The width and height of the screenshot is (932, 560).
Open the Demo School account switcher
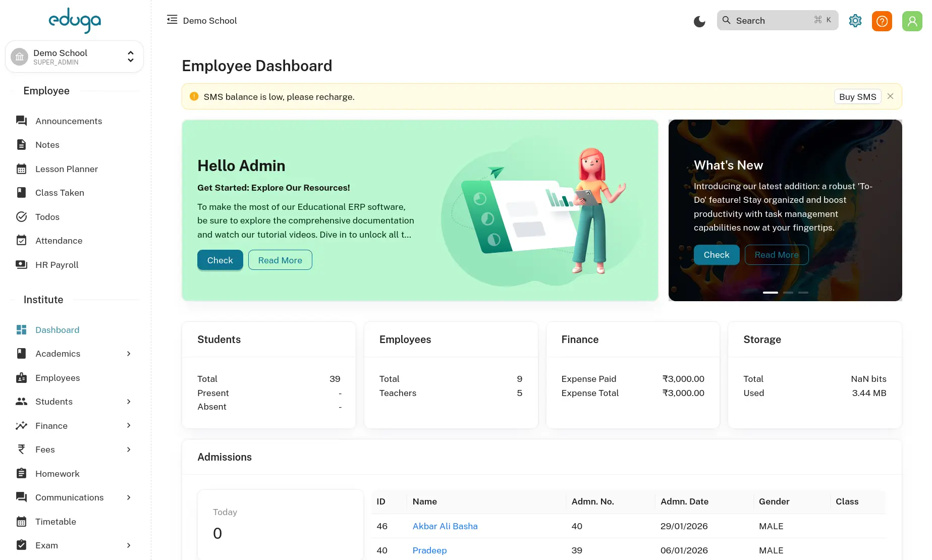point(74,57)
